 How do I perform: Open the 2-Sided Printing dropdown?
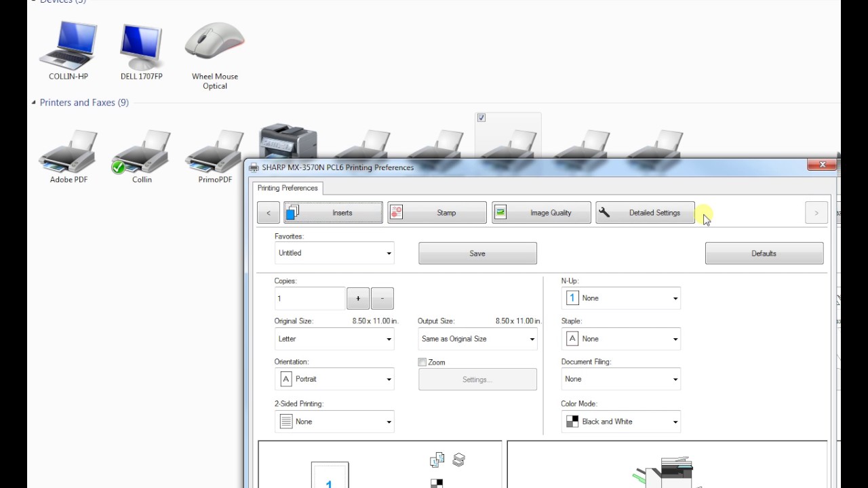[x=334, y=422]
